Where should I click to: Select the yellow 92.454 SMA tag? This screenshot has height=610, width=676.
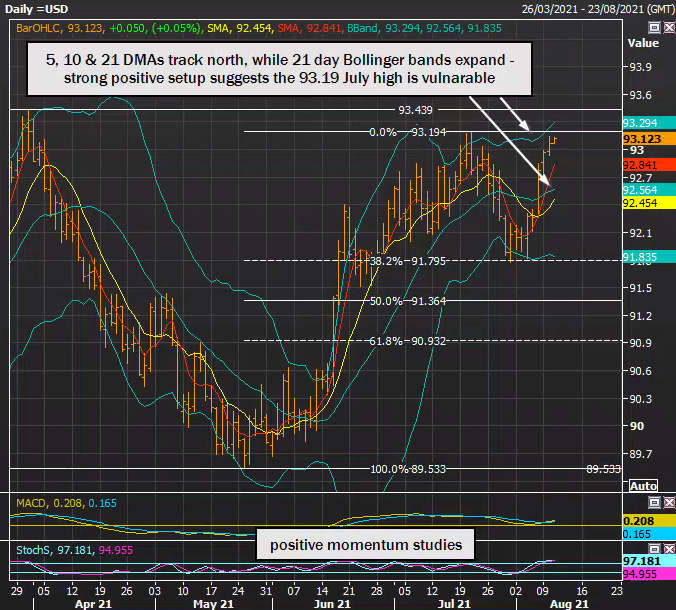(649, 203)
